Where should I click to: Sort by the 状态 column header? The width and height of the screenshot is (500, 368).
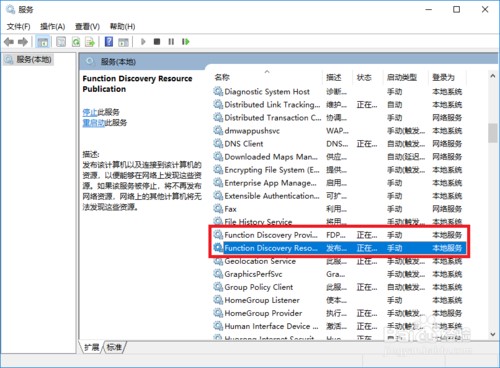pos(367,77)
